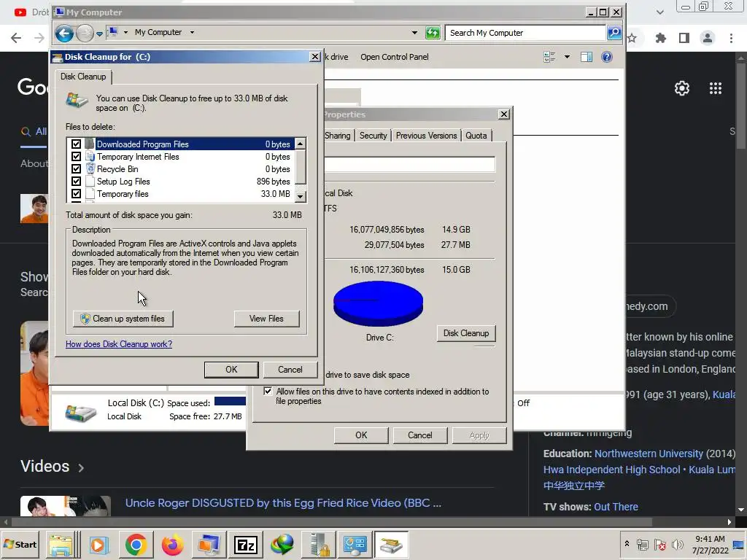Click volume label field in Properties
Screen dimensions: 747x560
[410, 164]
